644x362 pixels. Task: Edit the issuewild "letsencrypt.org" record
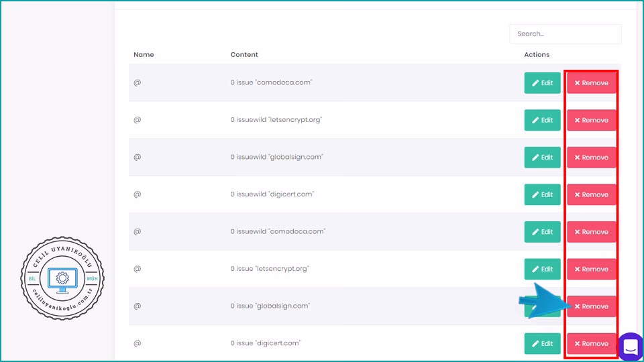tap(542, 120)
